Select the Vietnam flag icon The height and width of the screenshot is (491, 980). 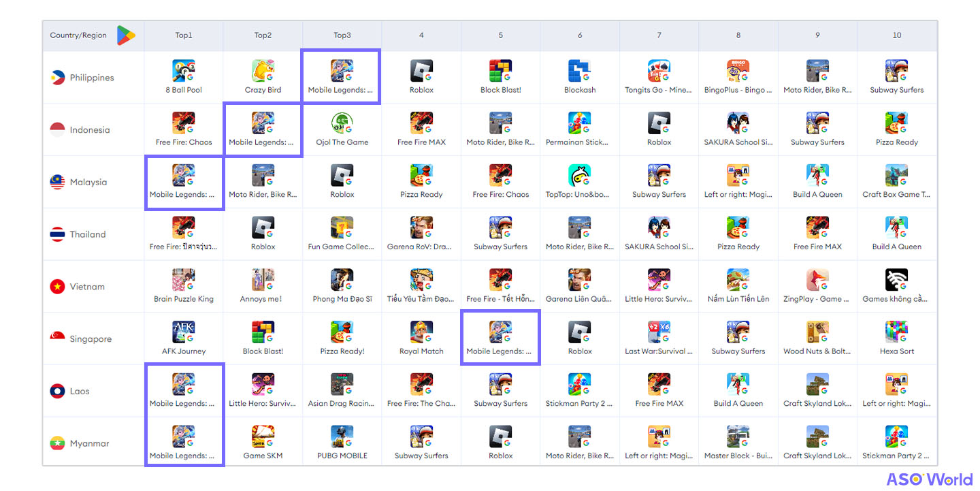click(x=58, y=287)
